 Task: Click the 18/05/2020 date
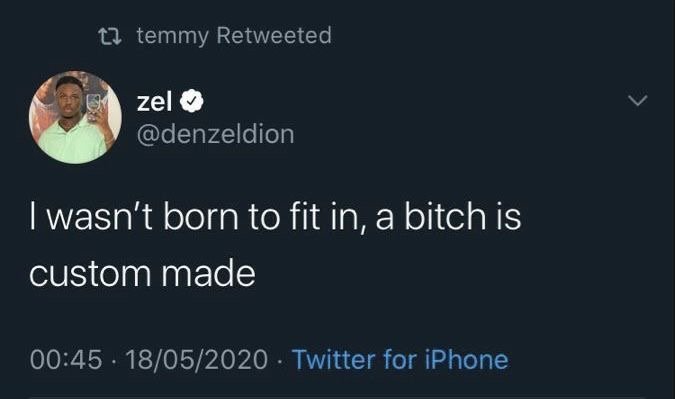[197, 359]
